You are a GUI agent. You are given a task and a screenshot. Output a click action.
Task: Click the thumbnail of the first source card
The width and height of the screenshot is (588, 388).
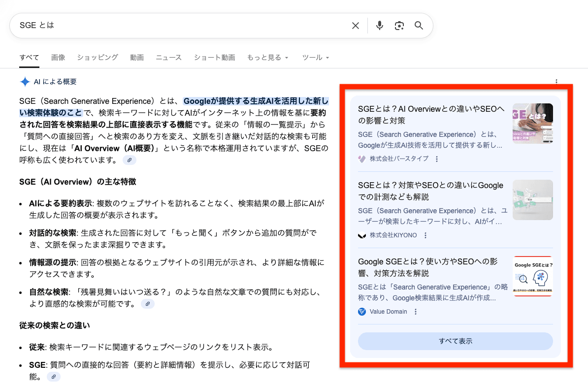(533, 123)
